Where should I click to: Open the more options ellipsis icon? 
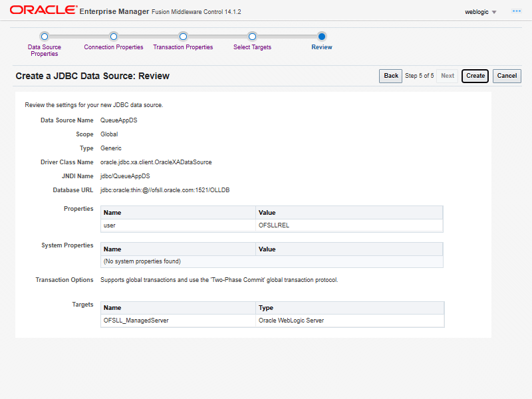(x=515, y=11)
